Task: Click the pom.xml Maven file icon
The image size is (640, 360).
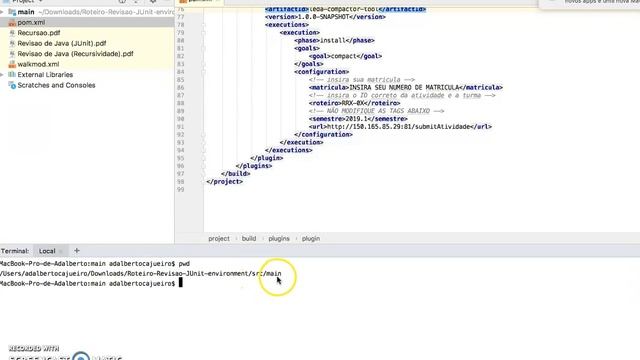Action: [x=12, y=23]
